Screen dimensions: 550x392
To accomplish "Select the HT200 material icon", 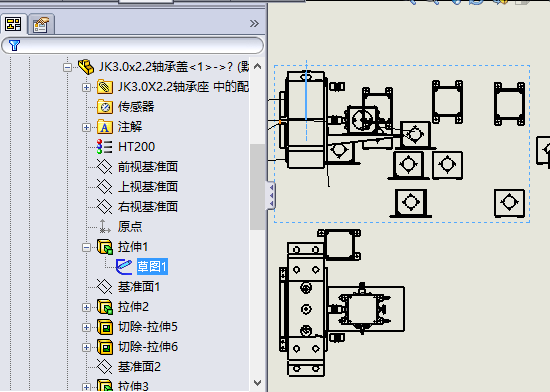I will [105, 147].
